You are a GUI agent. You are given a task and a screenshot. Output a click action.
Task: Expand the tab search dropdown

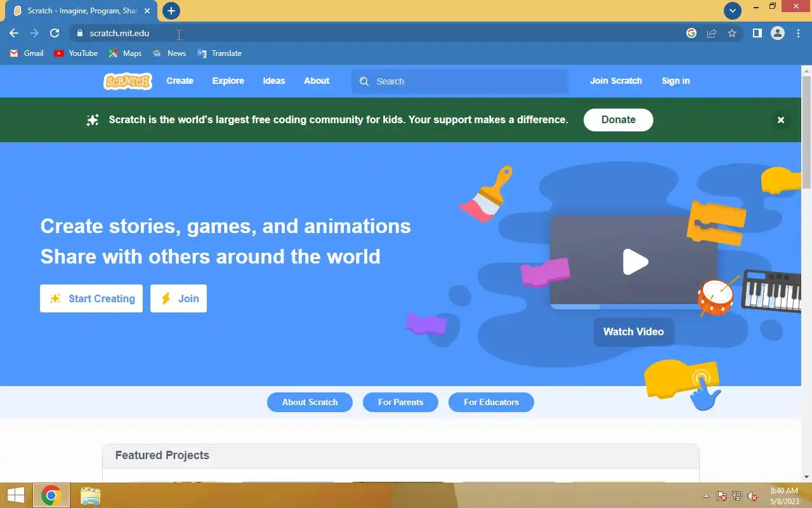[x=733, y=11]
